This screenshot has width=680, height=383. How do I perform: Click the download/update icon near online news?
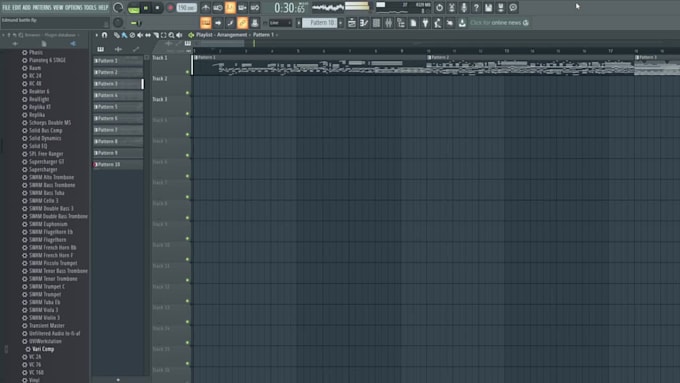pyautogui.click(x=462, y=23)
